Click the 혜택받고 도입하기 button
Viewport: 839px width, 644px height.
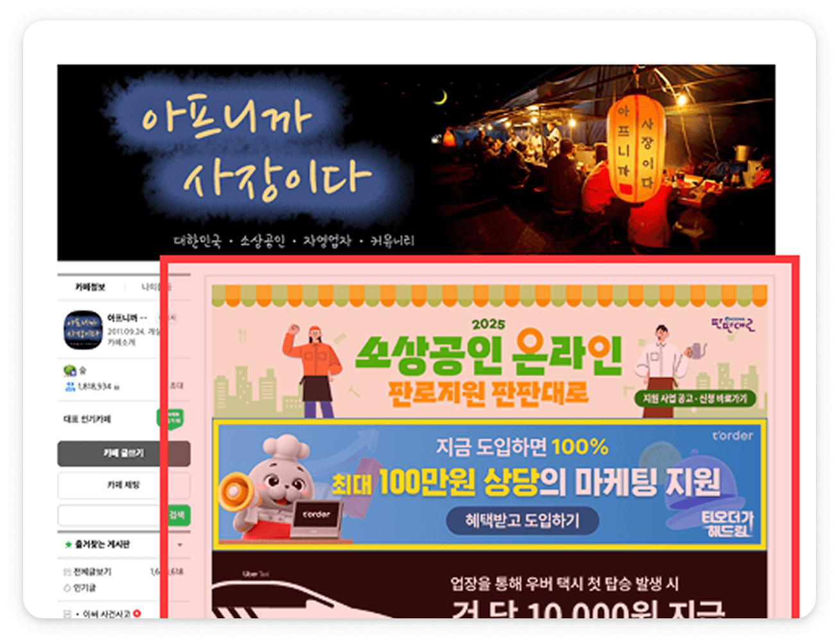pos(523,520)
